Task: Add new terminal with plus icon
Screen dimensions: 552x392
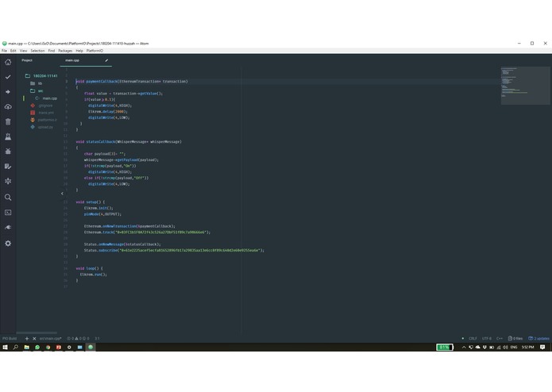Action: [x=27, y=339]
